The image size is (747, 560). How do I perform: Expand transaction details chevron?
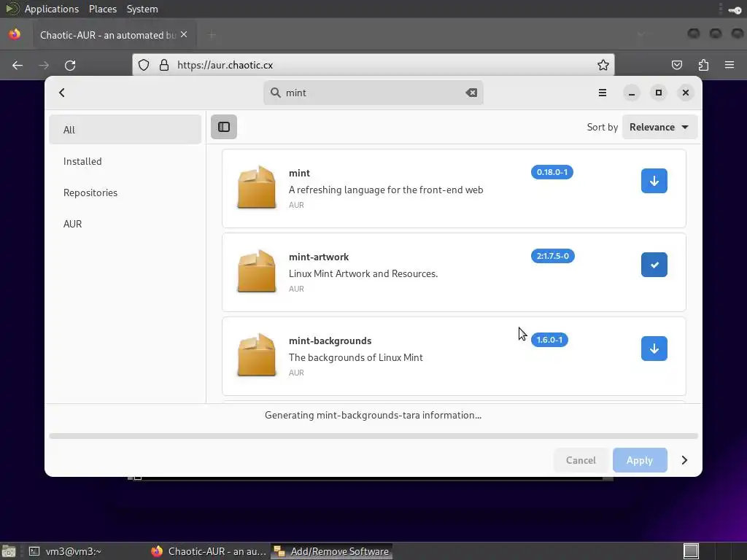tap(684, 460)
